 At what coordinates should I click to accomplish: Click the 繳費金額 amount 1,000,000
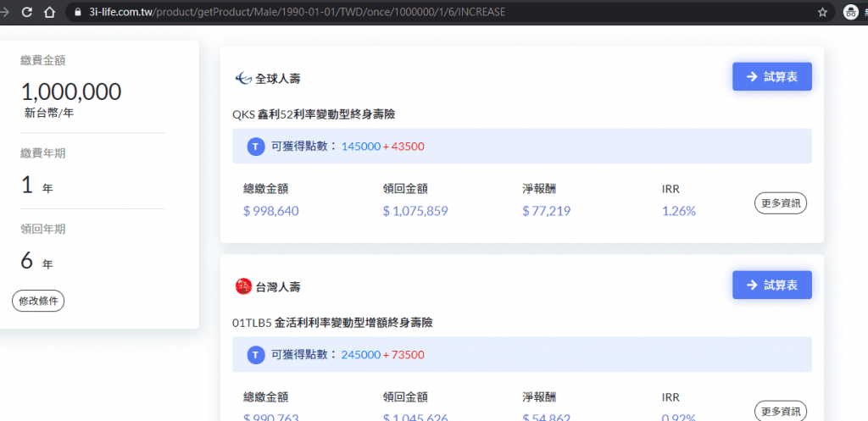pyautogui.click(x=71, y=91)
